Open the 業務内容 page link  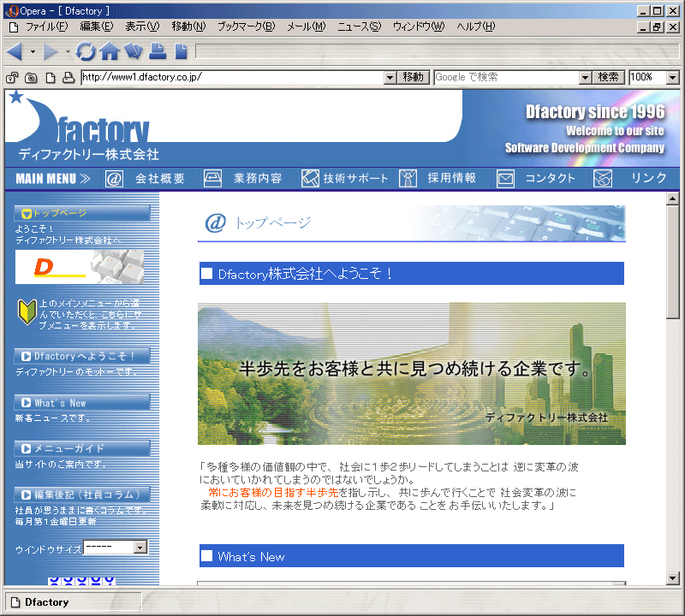point(258,179)
